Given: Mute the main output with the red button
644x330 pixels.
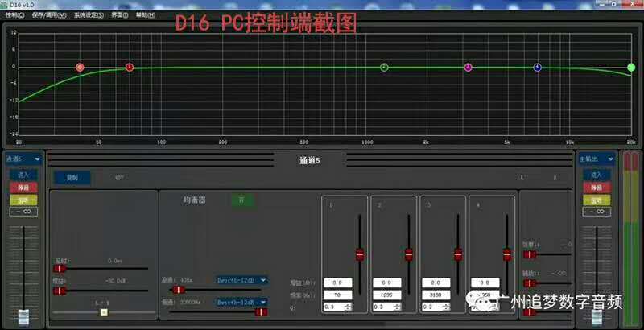Looking at the screenshot, I should [x=596, y=187].
